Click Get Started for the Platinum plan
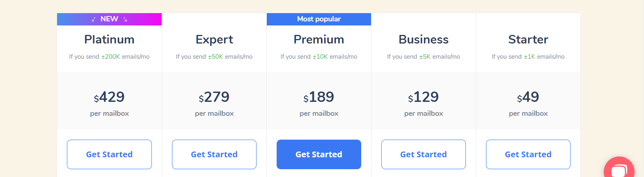 [109, 154]
